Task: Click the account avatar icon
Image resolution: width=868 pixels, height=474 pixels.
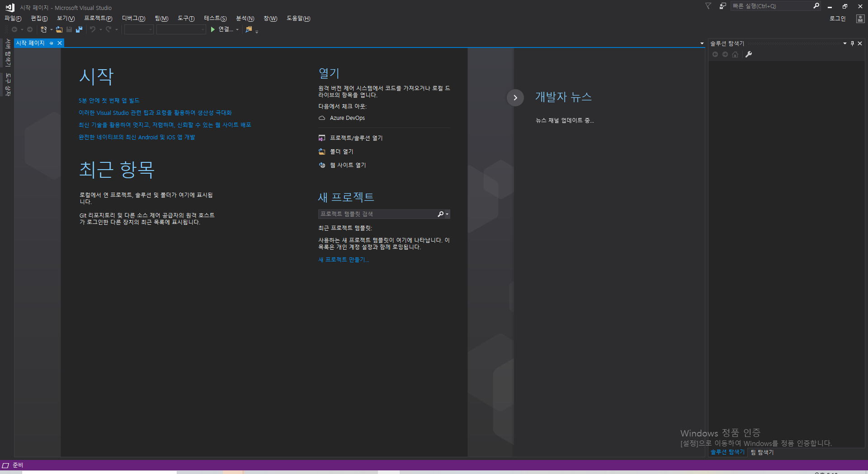Action: point(860,19)
